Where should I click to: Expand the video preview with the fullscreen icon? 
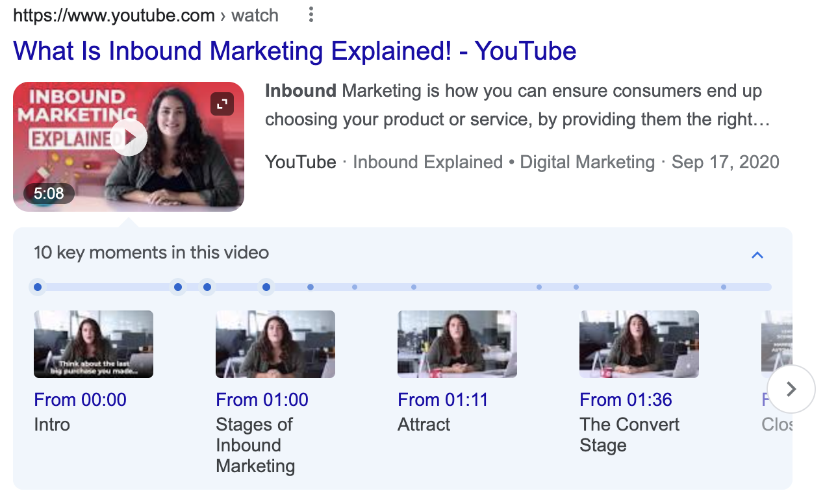click(x=222, y=104)
